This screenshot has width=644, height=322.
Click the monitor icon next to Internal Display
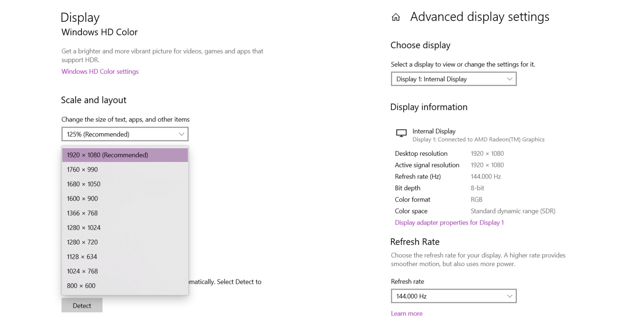coord(401,133)
